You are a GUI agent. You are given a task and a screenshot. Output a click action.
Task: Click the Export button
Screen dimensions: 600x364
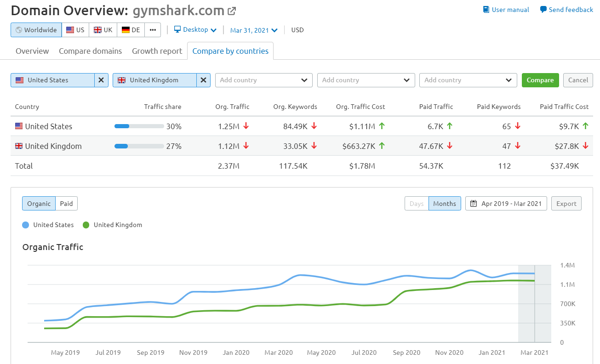(566, 204)
